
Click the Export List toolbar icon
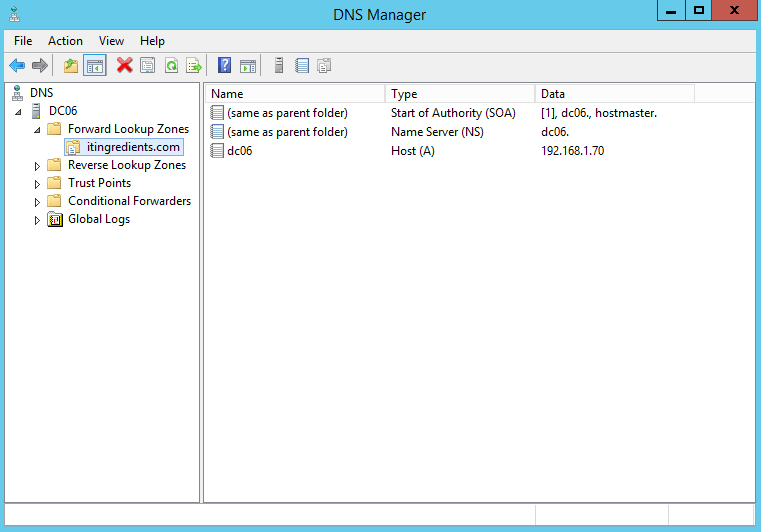[x=194, y=66]
